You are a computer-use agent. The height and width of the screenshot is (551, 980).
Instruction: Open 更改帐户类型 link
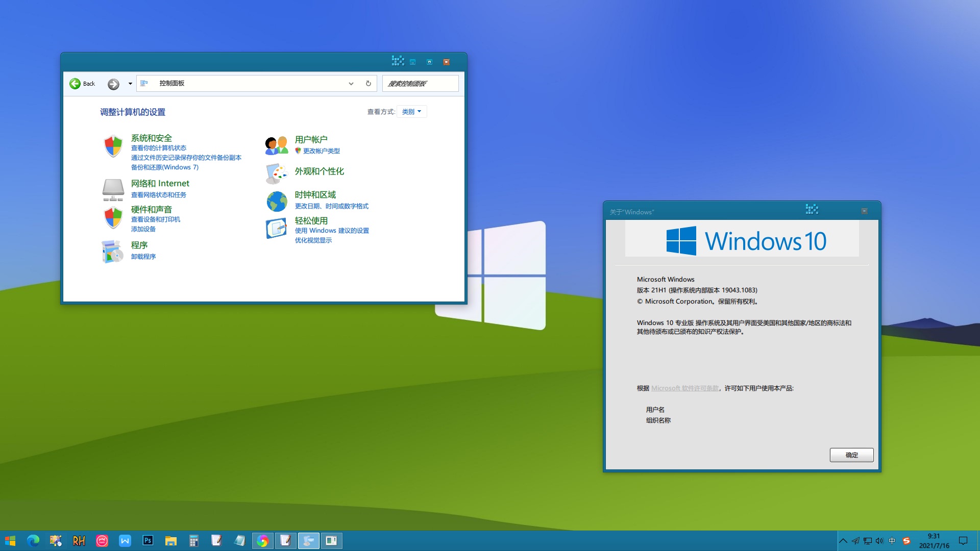pyautogui.click(x=322, y=151)
